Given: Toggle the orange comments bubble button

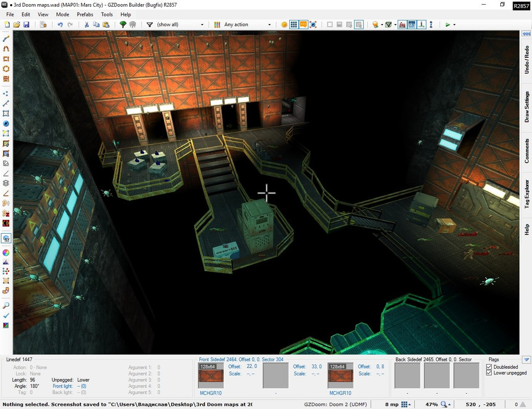Looking at the screenshot, I should [304, 25].
